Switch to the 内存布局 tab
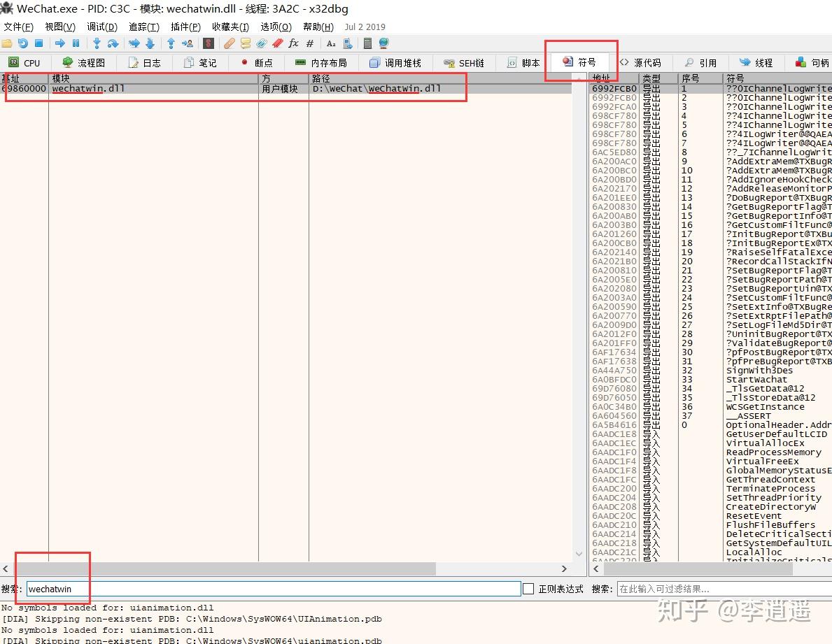 (x=321, y=62)
